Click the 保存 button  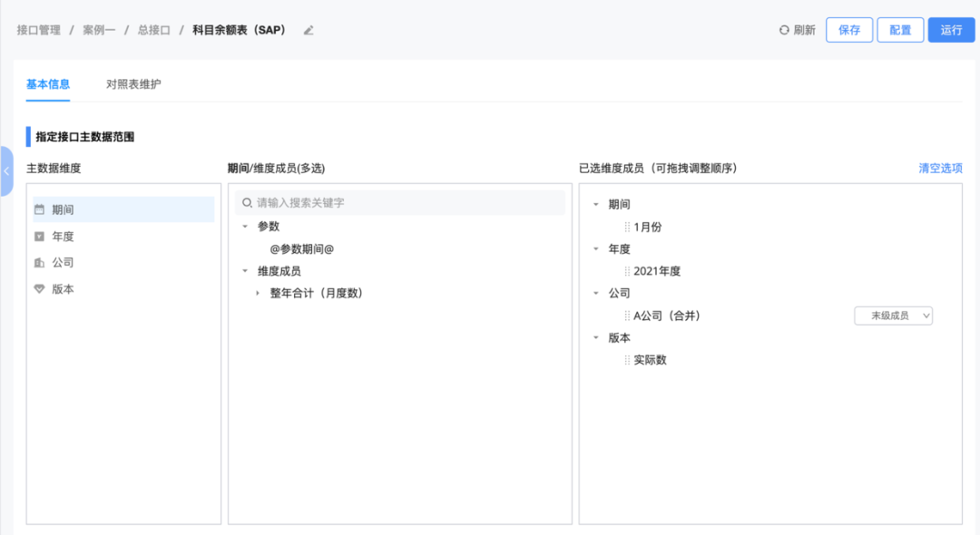(849, 29)
